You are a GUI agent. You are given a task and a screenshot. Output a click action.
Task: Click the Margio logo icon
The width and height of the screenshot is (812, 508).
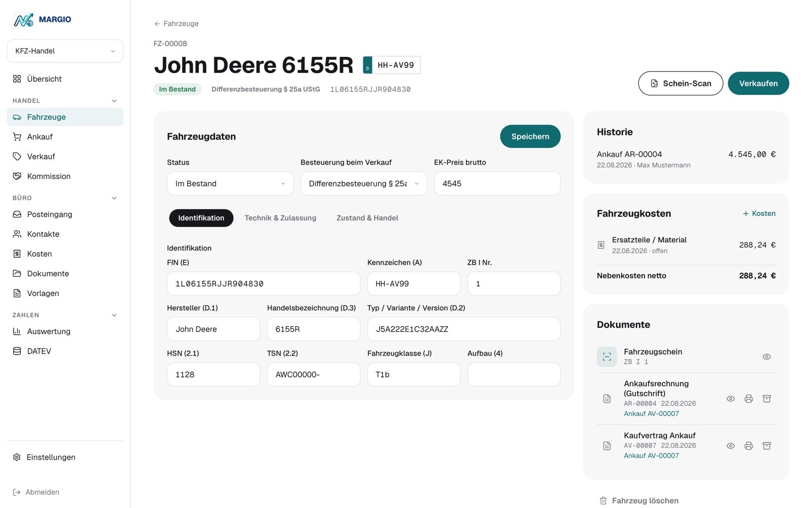click(x=23, y=20)
